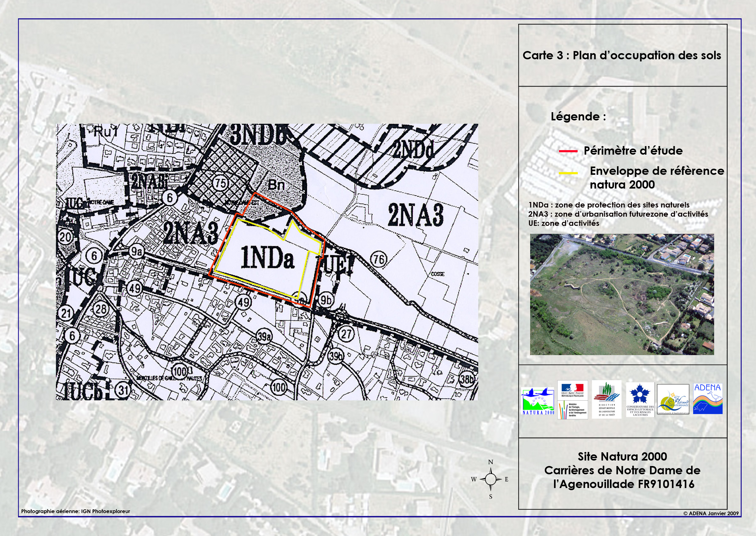Viewport: 756px width, 536px height.
Task: Click the 'Périmètre d'étude' legend text
Action: click(633, 151)
